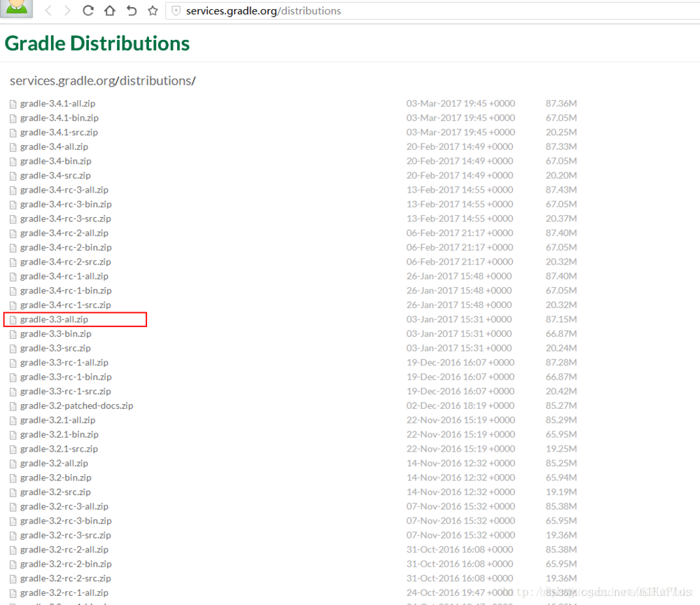Bookmark the page with the star icon
Viewport: 700px width, 605px height.
tap(153, 11)
